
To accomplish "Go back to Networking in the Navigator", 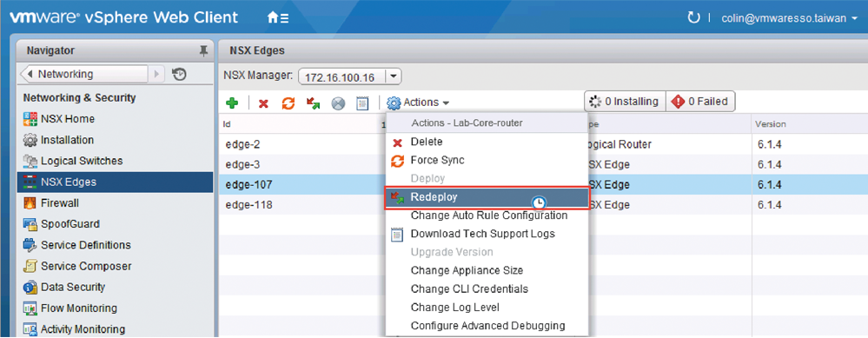I will click(83, 74).
